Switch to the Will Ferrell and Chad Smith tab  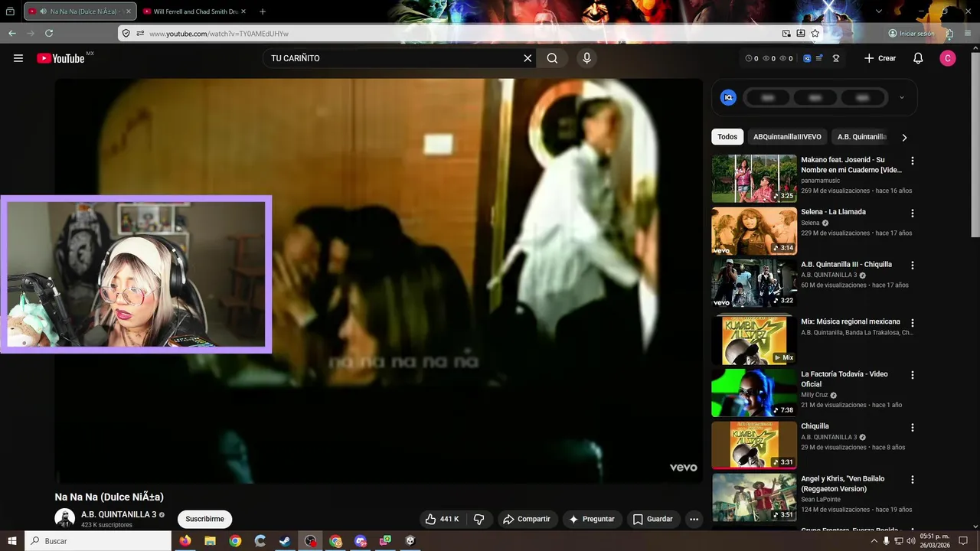pos(194,11)
